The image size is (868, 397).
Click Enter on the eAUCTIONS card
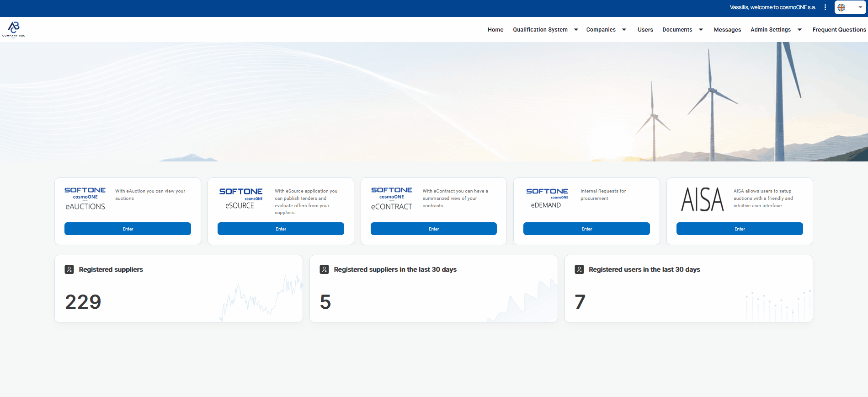128,229
